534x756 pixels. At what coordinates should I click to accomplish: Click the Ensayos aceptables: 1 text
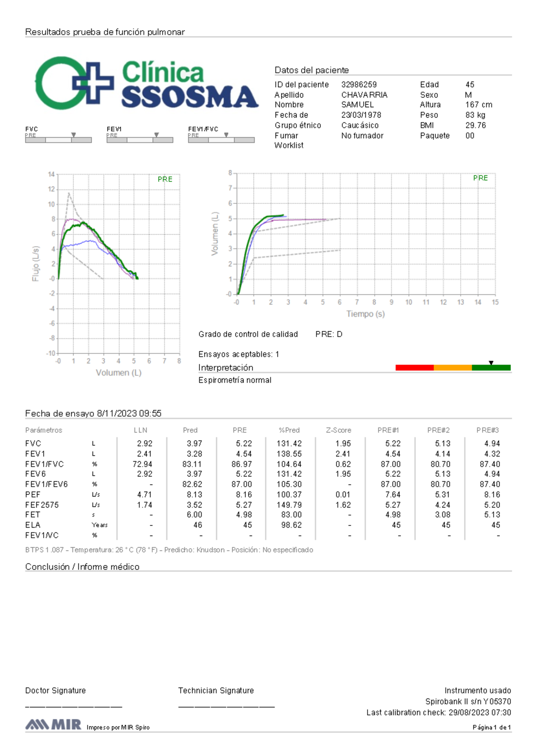click(239, 354)
